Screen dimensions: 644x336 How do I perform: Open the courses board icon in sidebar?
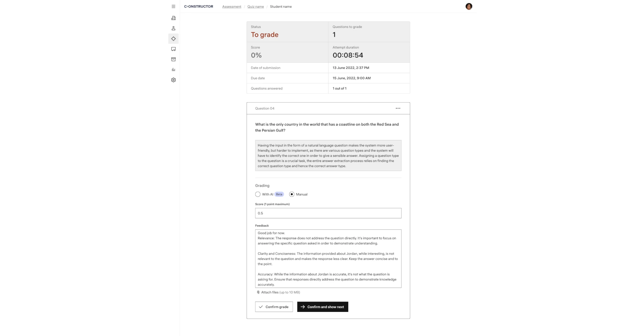click(x=173, y=49)
